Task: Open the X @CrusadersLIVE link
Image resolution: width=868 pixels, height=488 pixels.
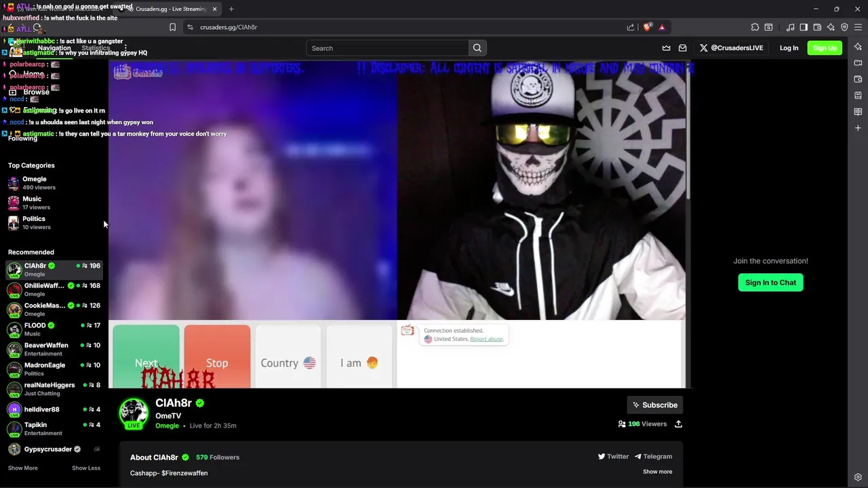Action: click(732, 48)
